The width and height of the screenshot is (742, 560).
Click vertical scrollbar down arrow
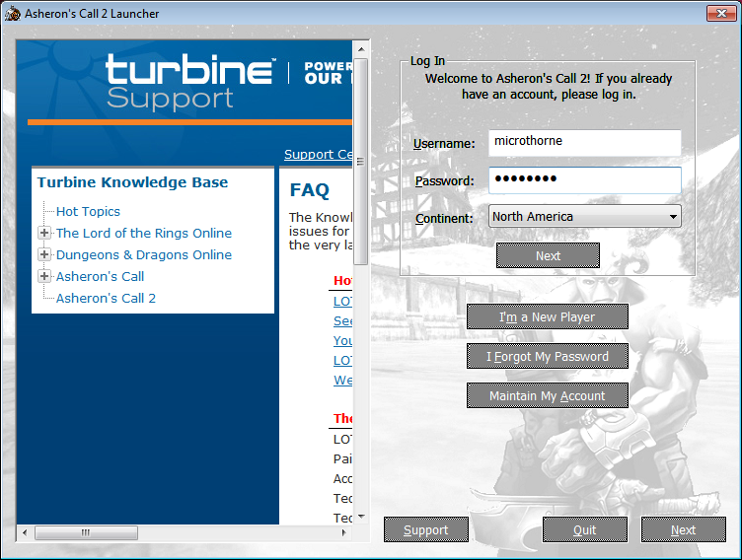pos(361,517)
